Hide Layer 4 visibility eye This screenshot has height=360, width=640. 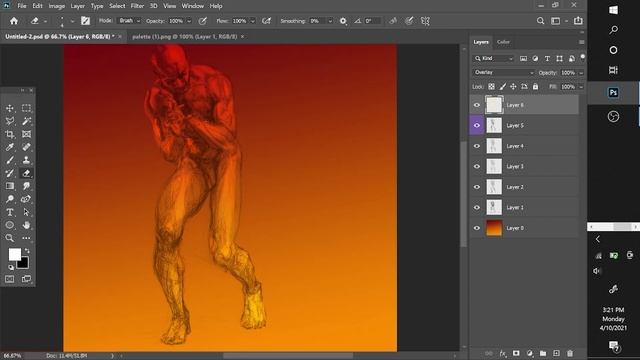(477, 146)
